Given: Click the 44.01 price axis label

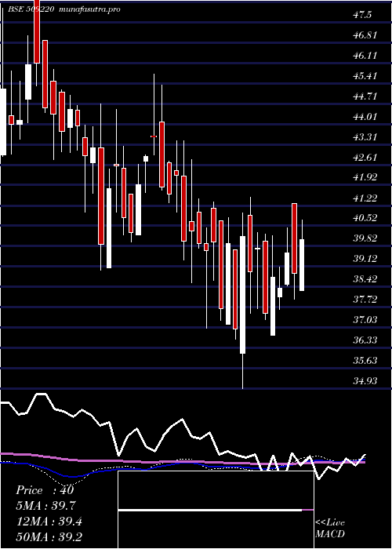Looking at the screenshot, I should click(365, 117).
